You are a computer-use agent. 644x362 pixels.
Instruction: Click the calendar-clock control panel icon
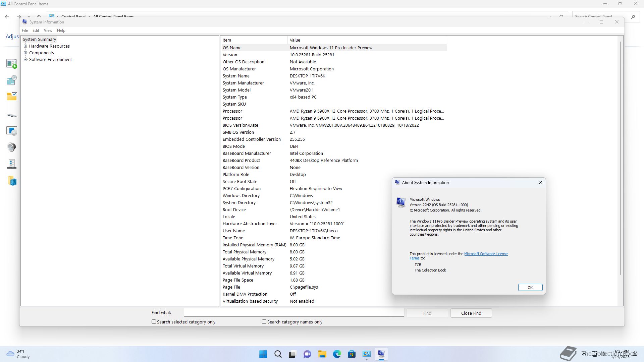coord(12,80)
